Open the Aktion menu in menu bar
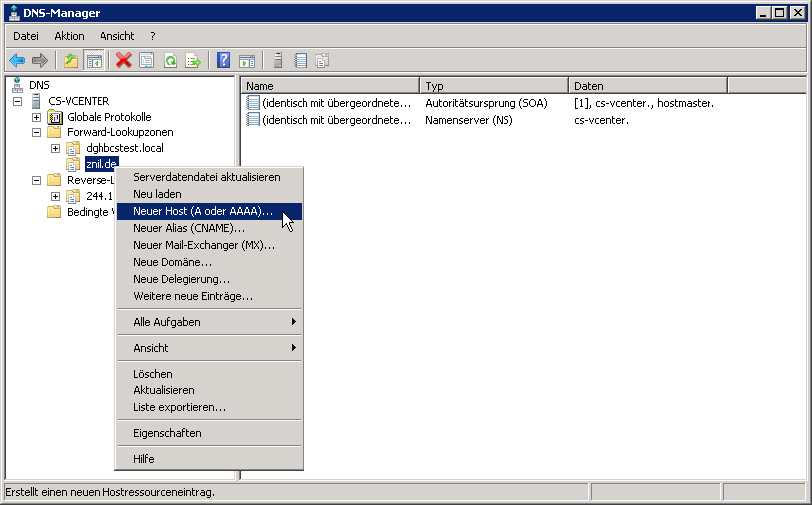The image size is (812, 505). click(x=69, y=36)
